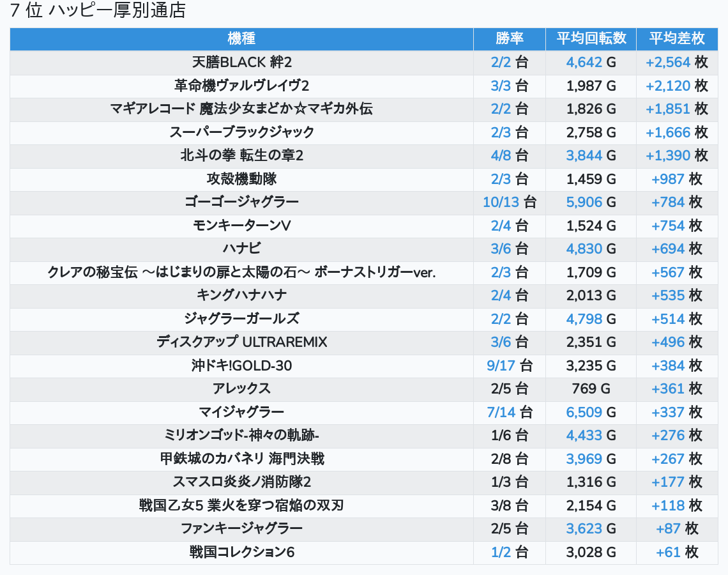Select 甲鉄城のカバネリ 海門決戦 row name
This screenshot has height=575, width=728.
pos(241,459)
